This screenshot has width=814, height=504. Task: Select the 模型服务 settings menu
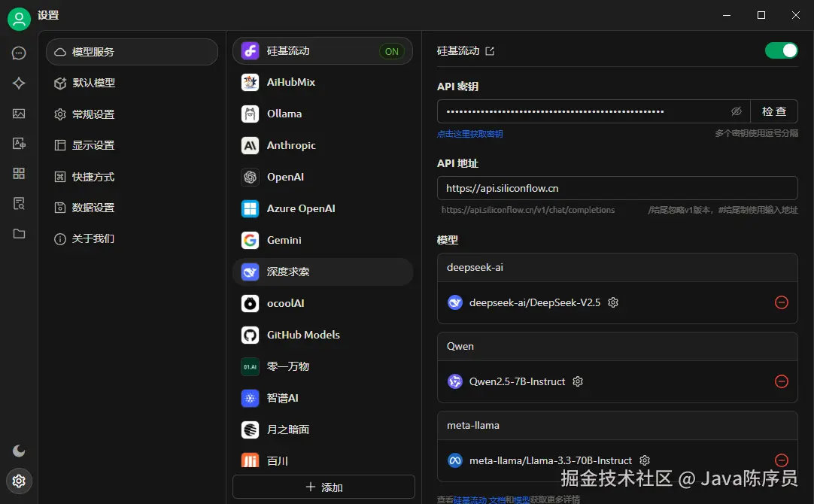[132, 52]
